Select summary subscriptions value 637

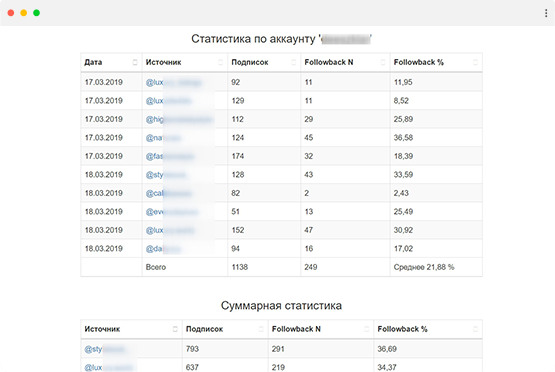(x=192, y=367)
